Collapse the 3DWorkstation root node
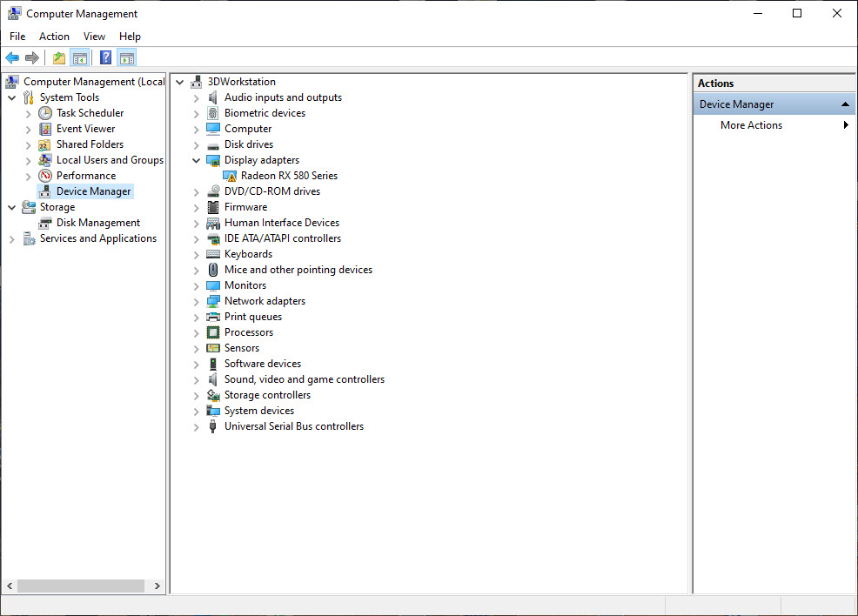The image size is (858, 616). click(179, 82)
